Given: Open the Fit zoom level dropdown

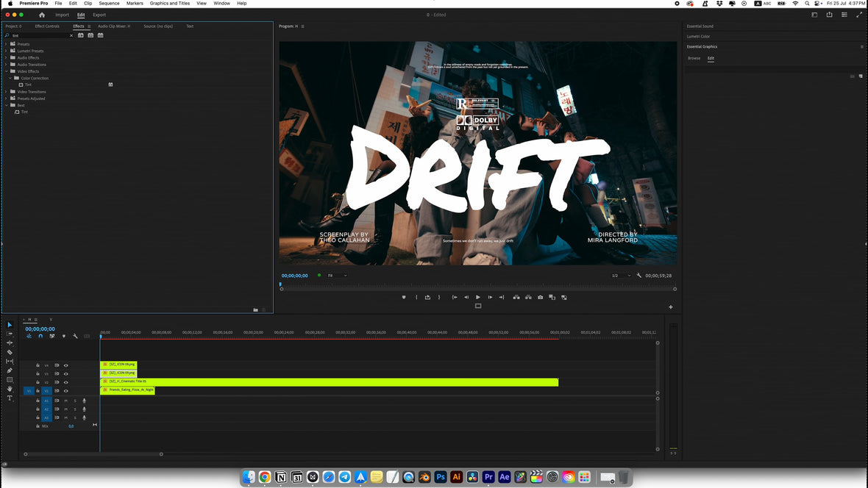Looking at the screenshot, I should tap(338, 276).
